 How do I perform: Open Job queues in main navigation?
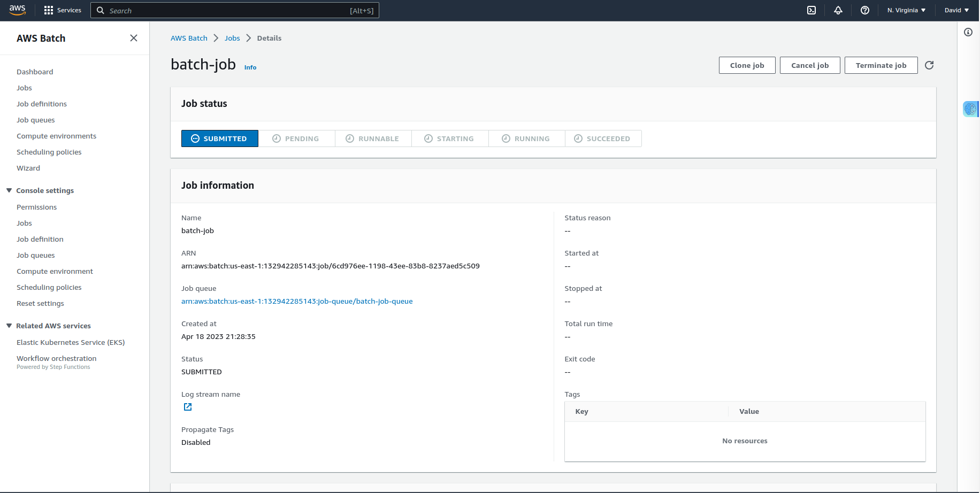(36, 120)
